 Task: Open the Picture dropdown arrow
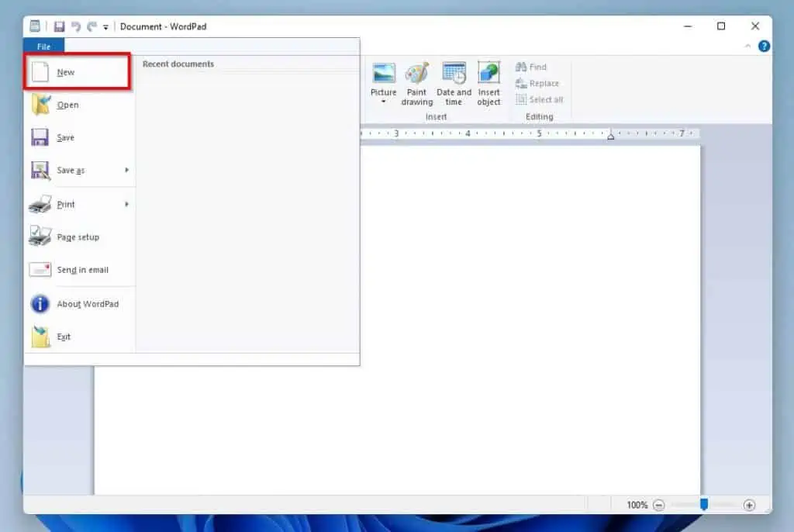383,102
